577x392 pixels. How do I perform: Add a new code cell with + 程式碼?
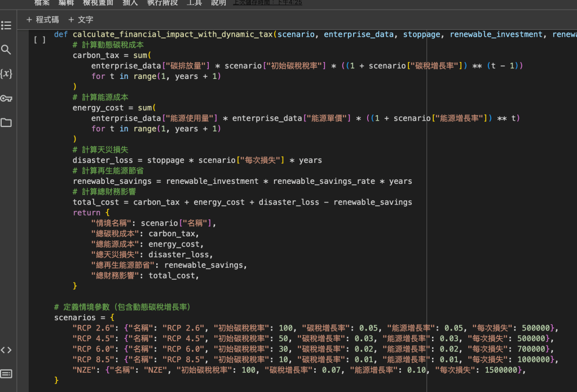coord(42,20)
